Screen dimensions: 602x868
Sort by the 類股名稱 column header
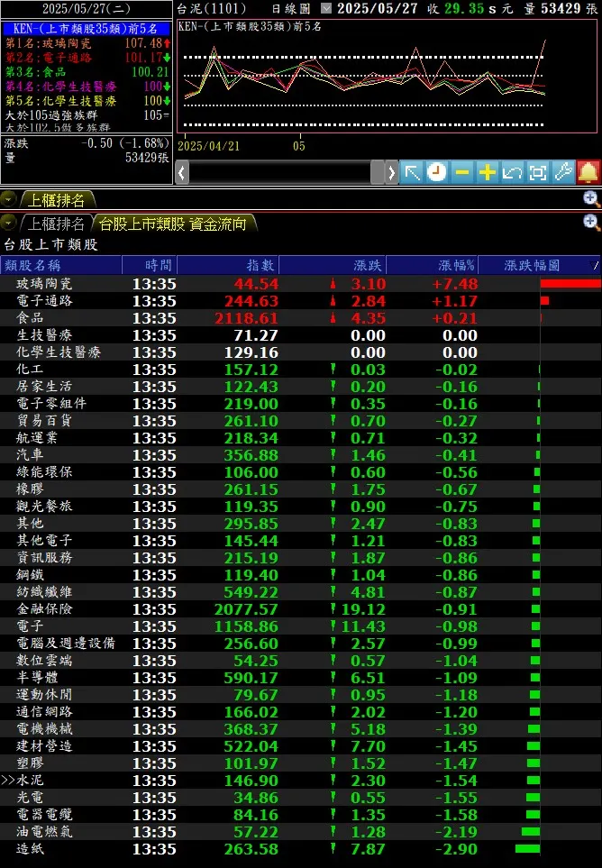tap(61, 265)
